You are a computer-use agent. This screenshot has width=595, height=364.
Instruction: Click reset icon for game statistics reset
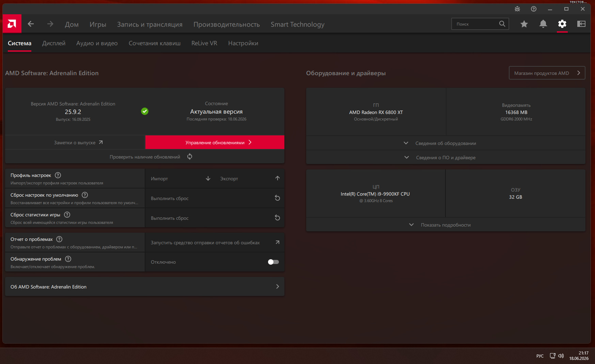click(x=278, y=218)
